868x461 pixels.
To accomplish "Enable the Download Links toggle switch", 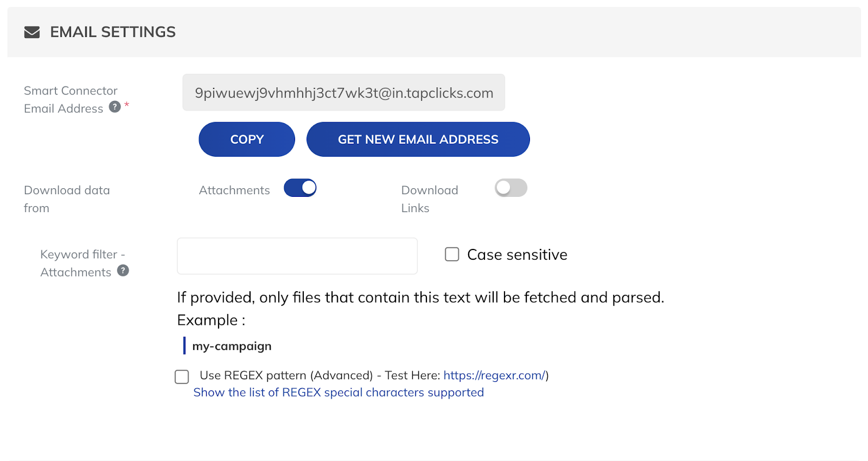I will 511,188.
